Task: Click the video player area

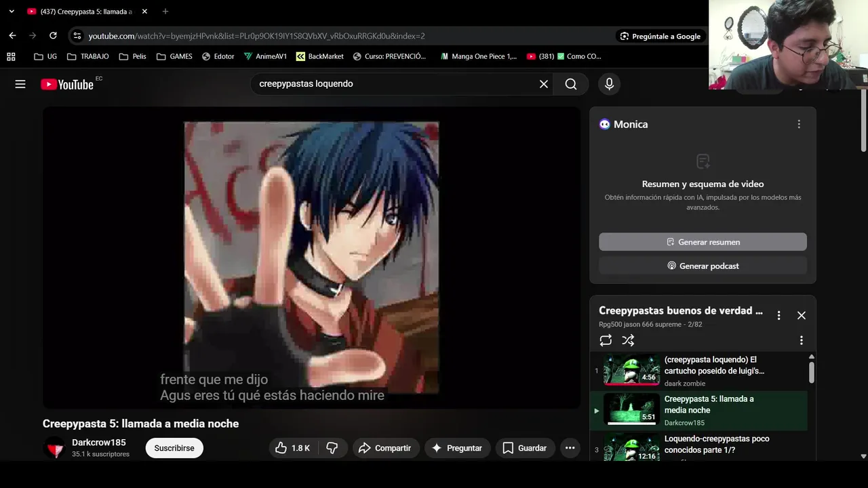Action: point(311,258)
